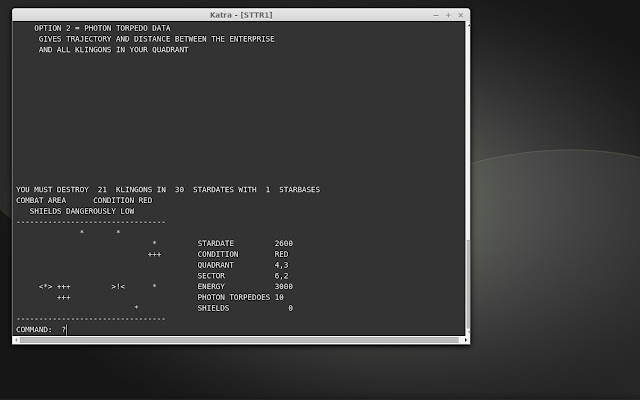Viewport: 640px width, 400px height.
Task: Click the +++ Klingon below the Enterprise row
Action: [64, 297]
